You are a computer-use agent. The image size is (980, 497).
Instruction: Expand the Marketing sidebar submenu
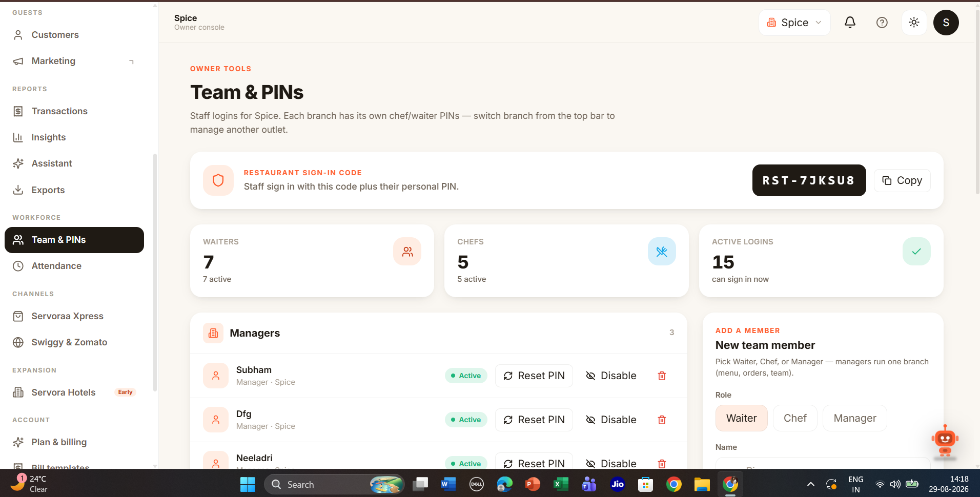(x=131, y=61)
